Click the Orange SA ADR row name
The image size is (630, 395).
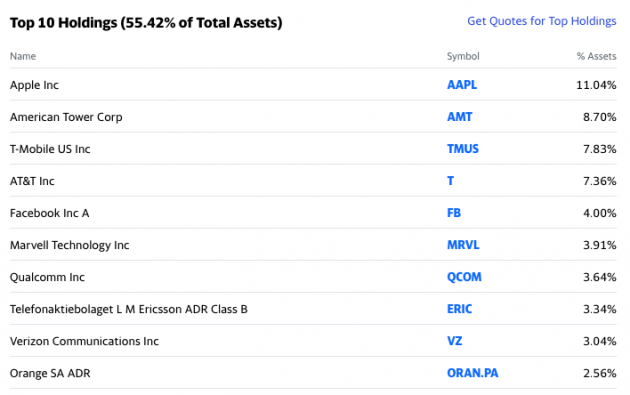pos(50,373)
